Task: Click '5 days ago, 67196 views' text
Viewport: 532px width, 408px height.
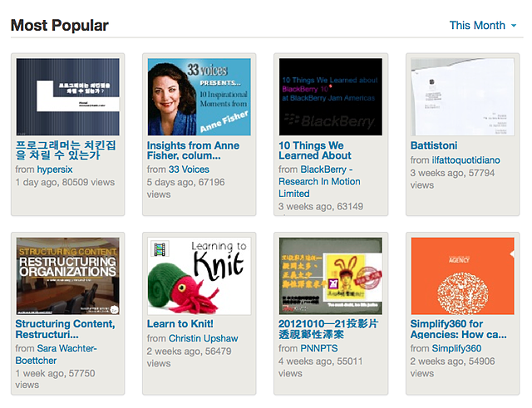Action: (185, 189)
